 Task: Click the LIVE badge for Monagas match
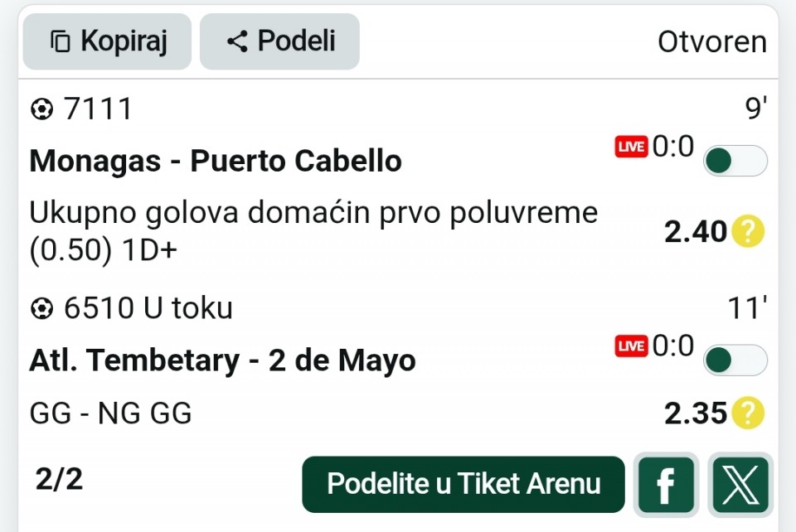pyautogui.click(x=631, y=147)
